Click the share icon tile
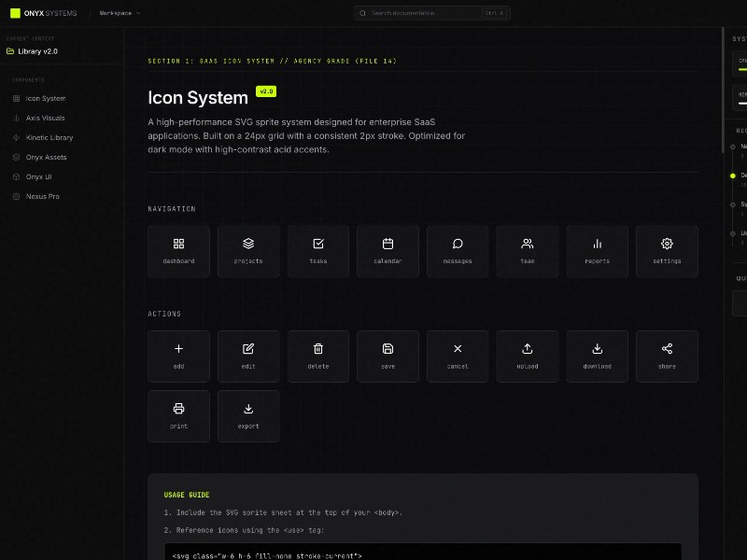Viewport: 747px width, 560px height. (x=667, y=357)
